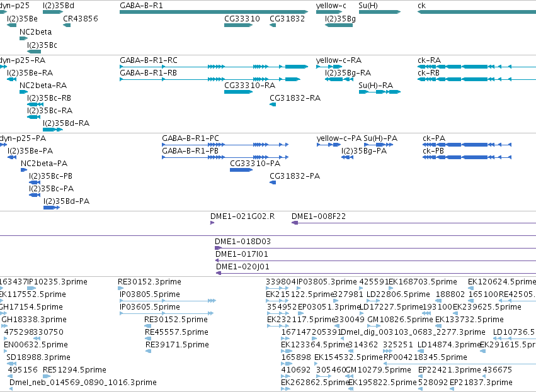
Task: Click the l(2)35Be gene label
Action: [x=22, y=19]
